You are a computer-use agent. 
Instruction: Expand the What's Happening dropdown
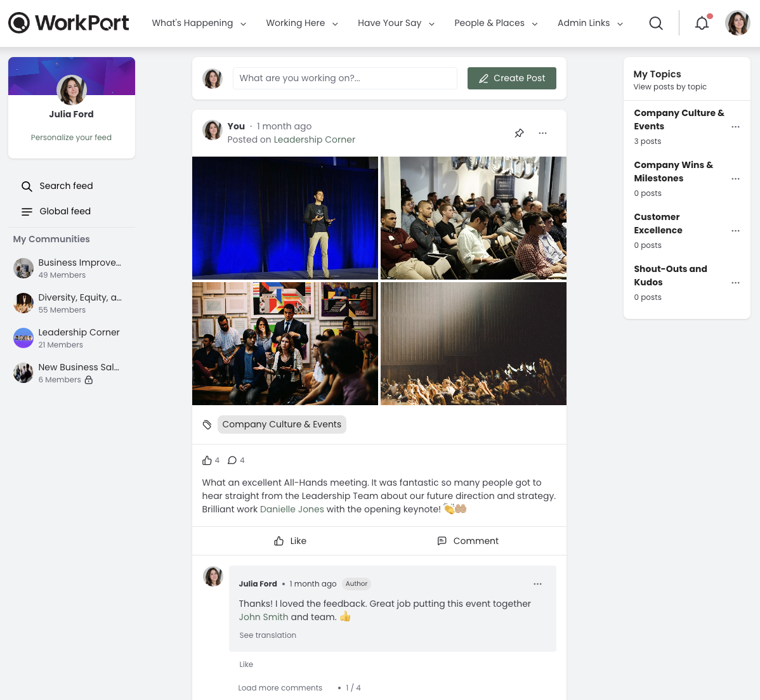click(x=199, y=23)
